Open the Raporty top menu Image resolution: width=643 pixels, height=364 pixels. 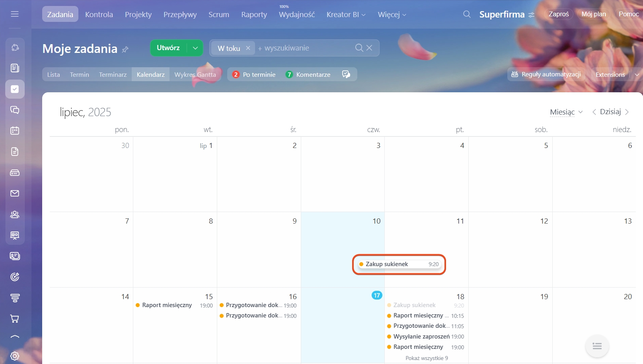coord(254,15)
